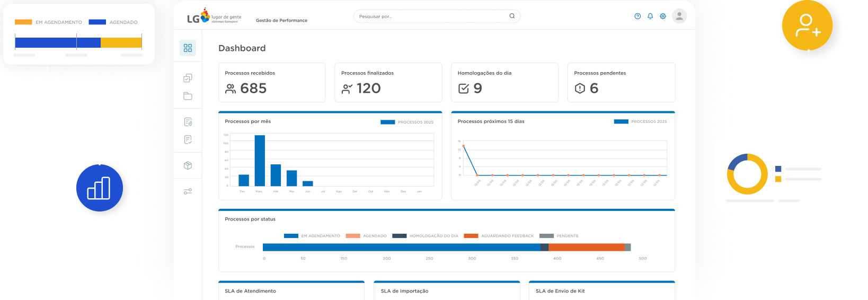Click the Pesquisar por search field
868x300 pixels.
point(437,16)
